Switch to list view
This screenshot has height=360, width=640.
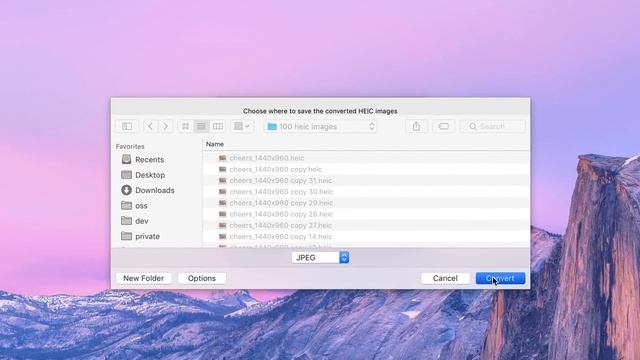(201, 127)
